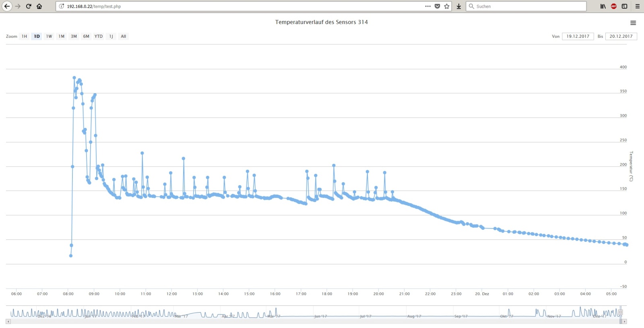This screenshot has width=644, height=328.
Task: Open page actions three-dot menu
Action: pyautogui.click(x=428, y=6)
